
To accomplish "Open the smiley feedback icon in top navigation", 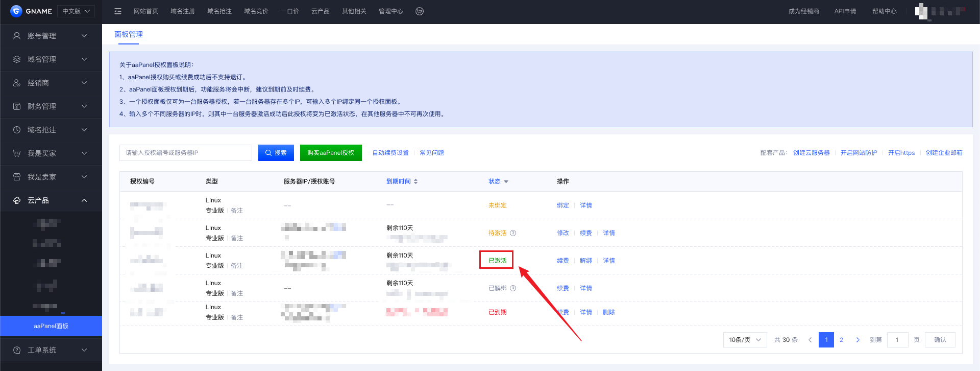I will click(420, 11).
